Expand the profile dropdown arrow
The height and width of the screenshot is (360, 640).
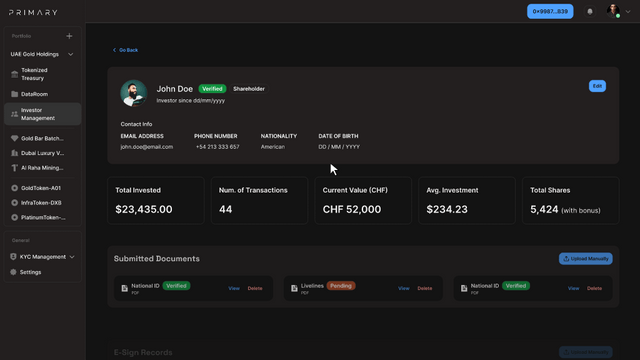point(628,11)
